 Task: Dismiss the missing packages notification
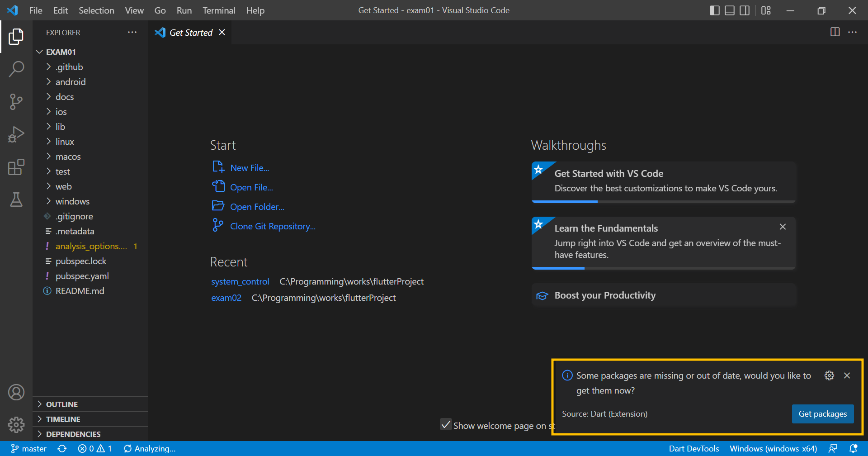(847, 375)
